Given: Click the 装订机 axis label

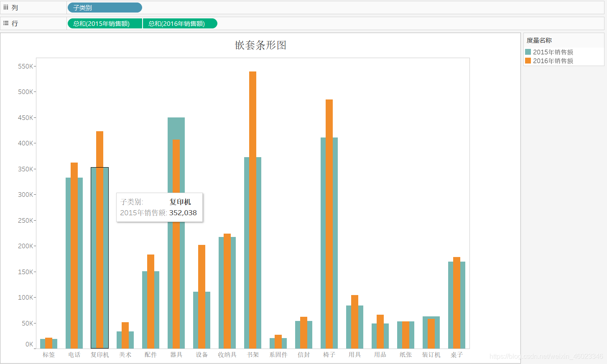Looking at the screenshot, I should [431, 355].
